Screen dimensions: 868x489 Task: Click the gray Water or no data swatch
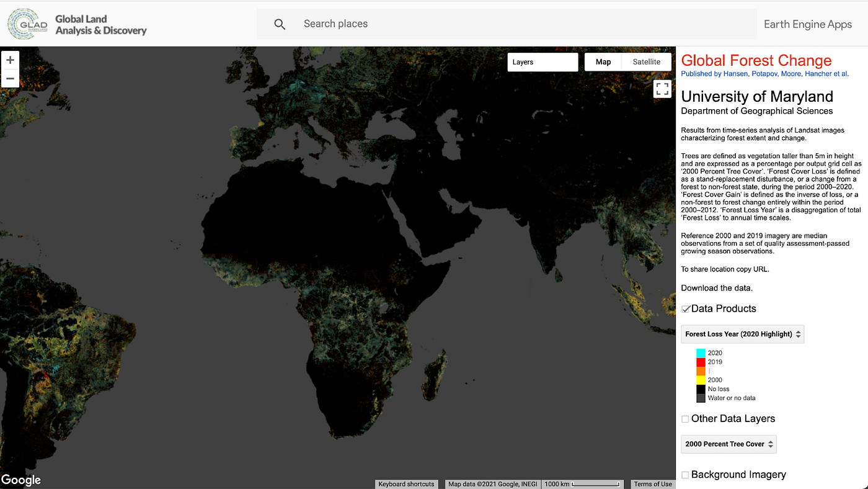[701, 398]
